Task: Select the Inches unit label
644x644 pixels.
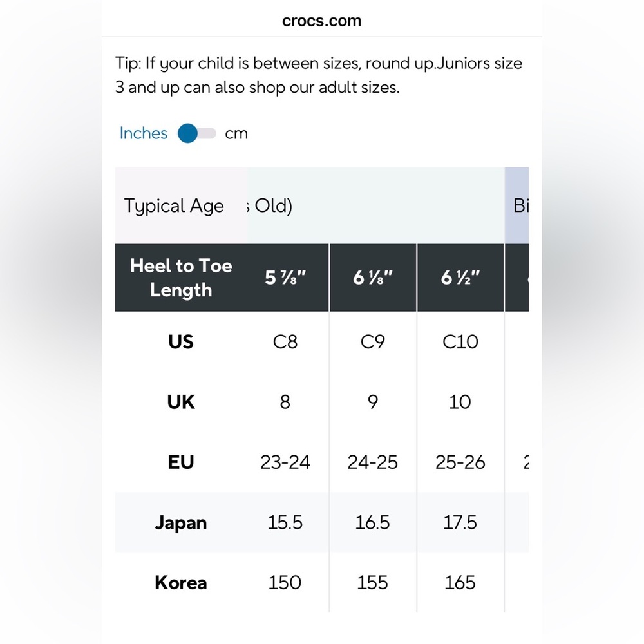Action: click(144, 133)
